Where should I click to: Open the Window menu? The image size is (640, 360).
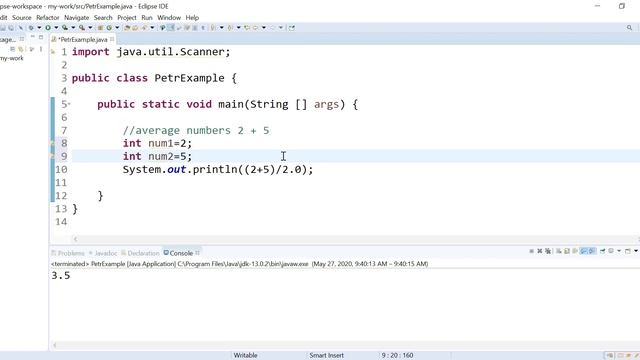coord(169,18)
